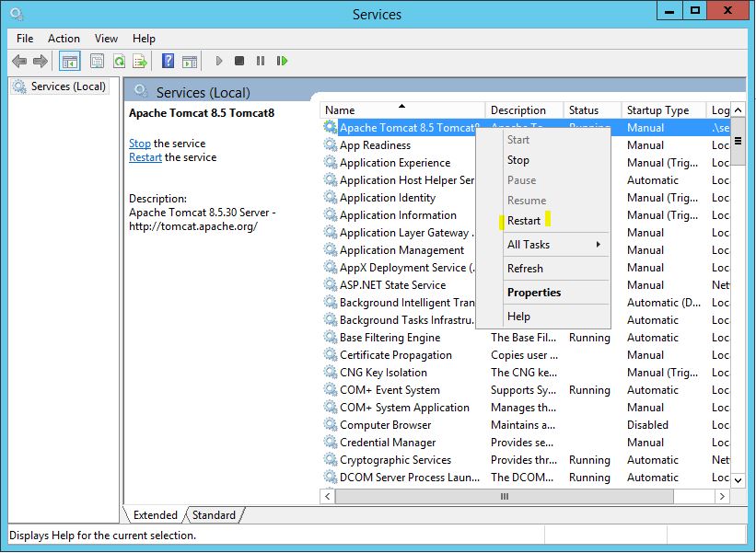Open the Help menu in menu bar
The height and width of the screenshot is (553, 756).
tap(144, 39)
